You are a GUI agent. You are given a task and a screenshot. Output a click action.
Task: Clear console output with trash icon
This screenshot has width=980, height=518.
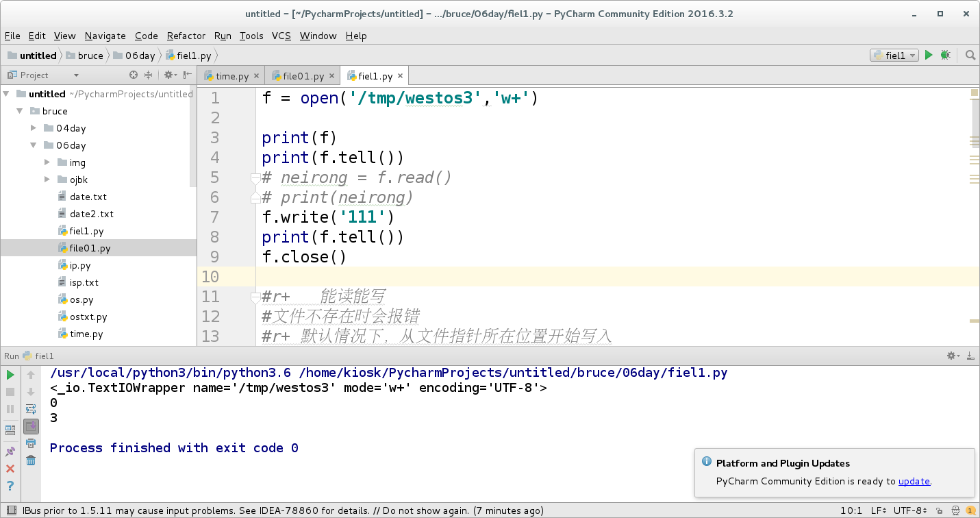point(31,460)
